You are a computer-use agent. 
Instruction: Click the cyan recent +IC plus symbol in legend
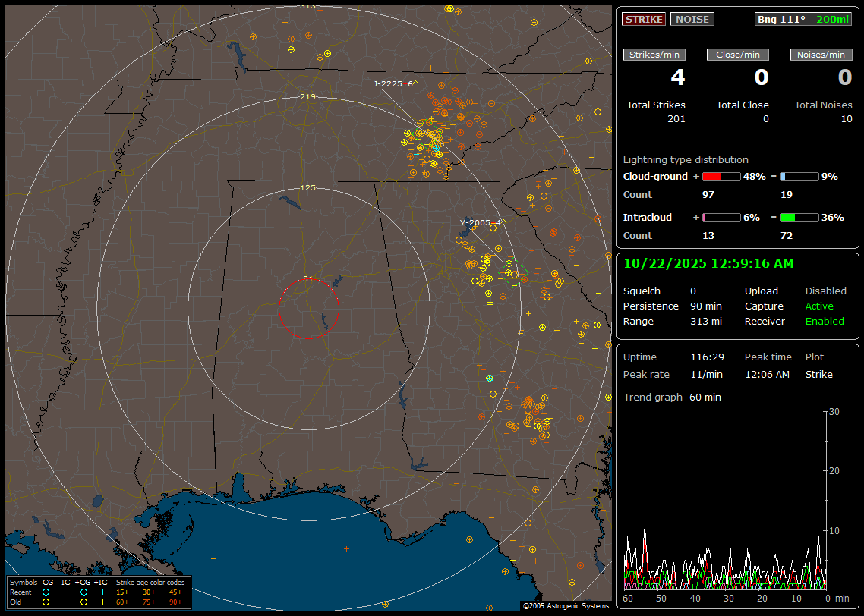tap(102, 592)
